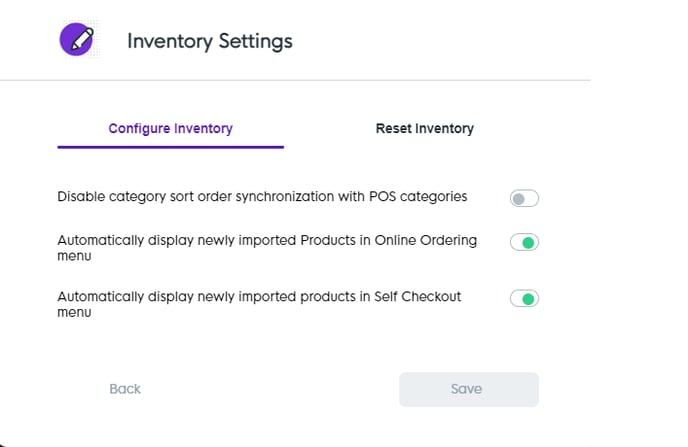Click the gray knob of POS categories switch
Screen dimensions: 688x447
[x=518, y=198]
